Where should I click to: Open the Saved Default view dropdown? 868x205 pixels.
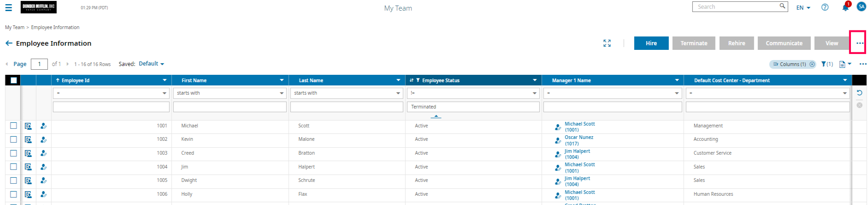click(152, 64)
